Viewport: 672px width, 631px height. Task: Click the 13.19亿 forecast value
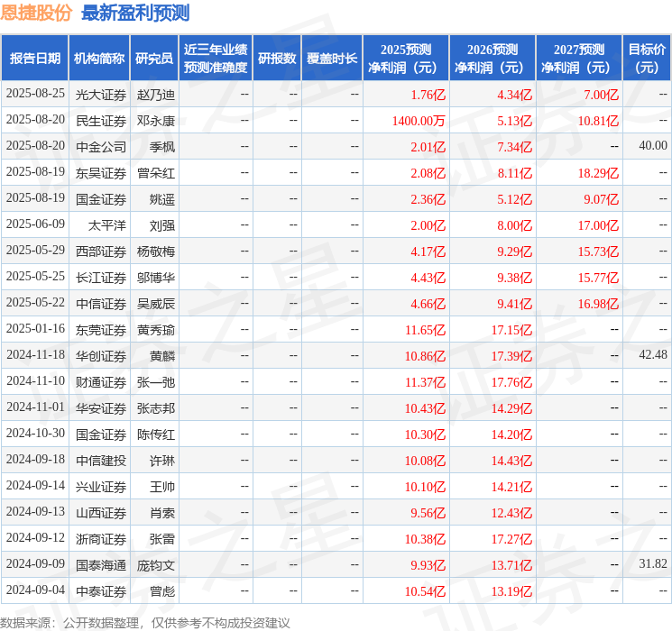(x=511, y=591)
